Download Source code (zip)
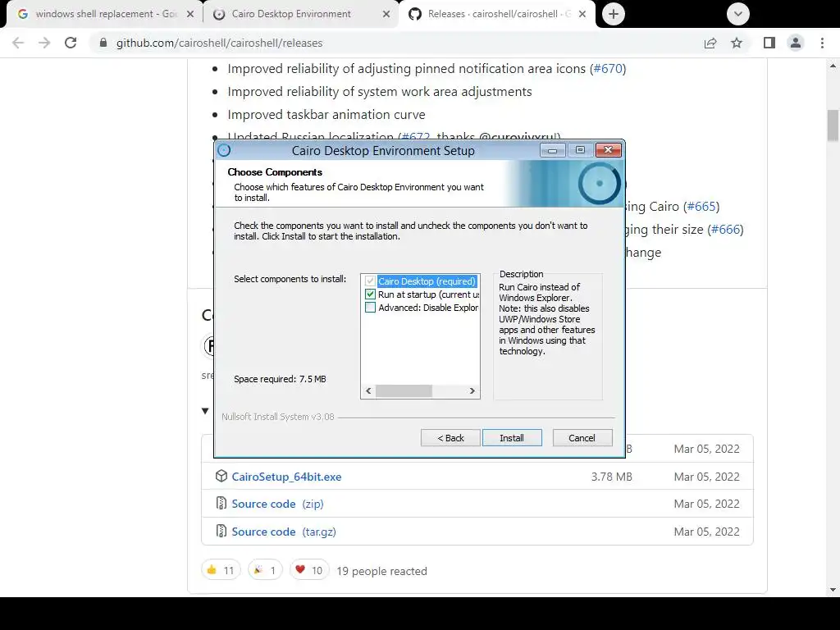The width and height of the screenshot is (840, 630). [277, 504]
